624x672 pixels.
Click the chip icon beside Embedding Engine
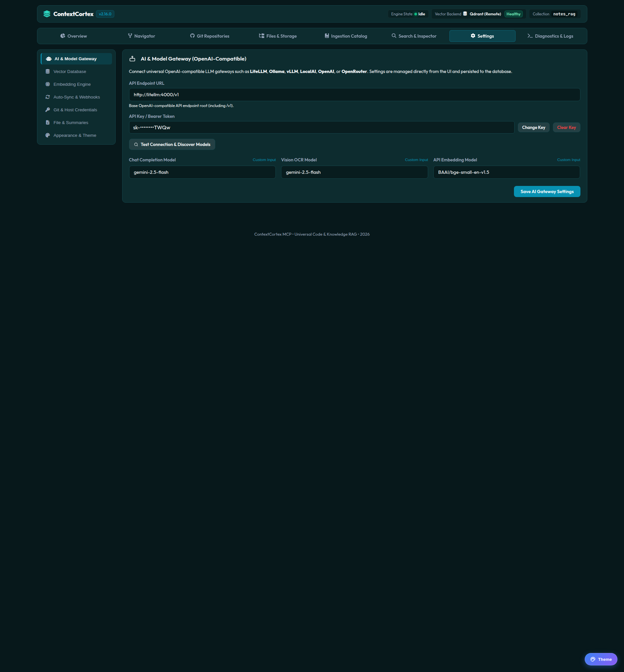tap(47, 84)
